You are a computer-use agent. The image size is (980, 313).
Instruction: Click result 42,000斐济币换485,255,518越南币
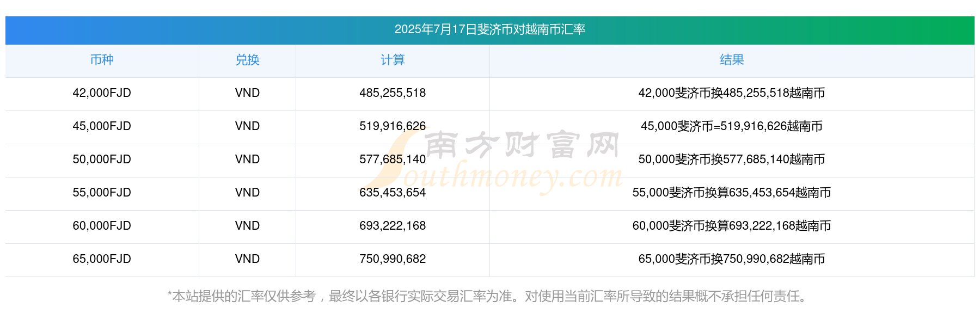pyautogui.click(x=732, y=93)
